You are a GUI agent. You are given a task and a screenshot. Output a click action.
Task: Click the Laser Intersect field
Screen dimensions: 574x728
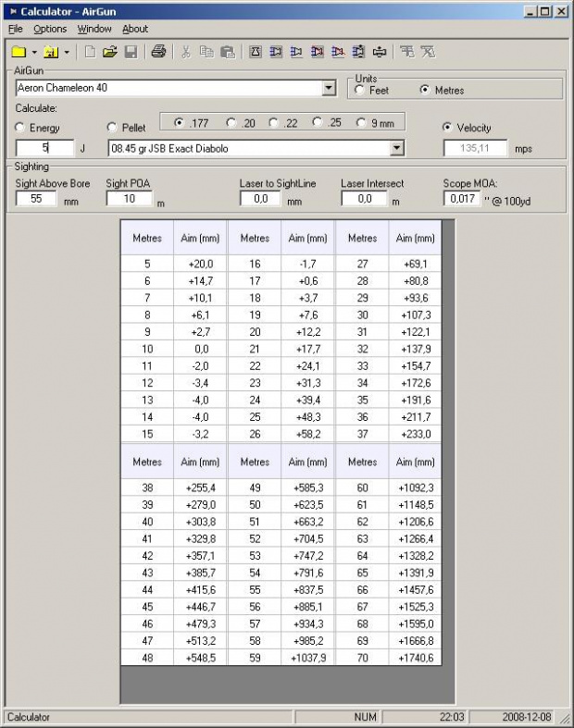364,199
